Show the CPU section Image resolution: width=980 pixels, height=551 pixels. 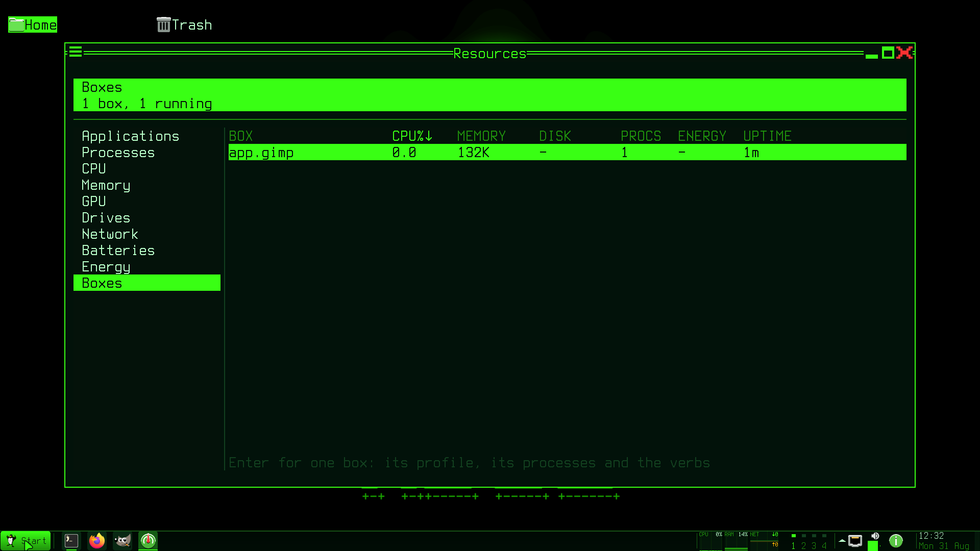147,169
